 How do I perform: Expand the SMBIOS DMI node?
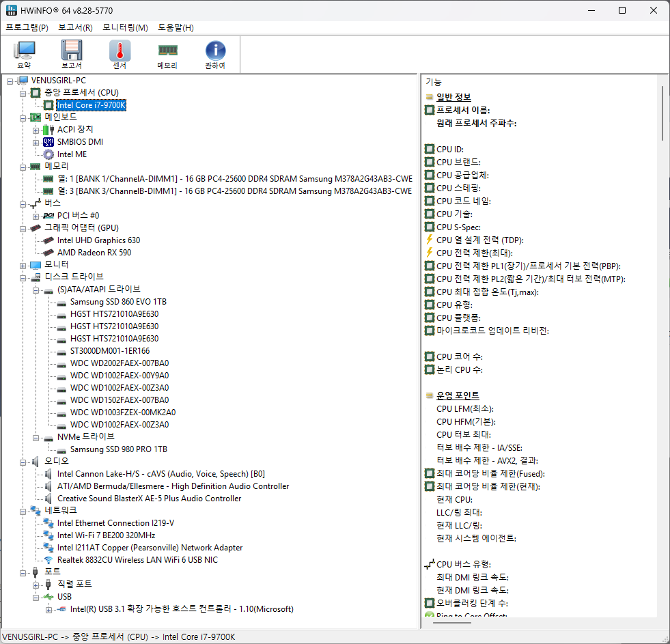36,143
